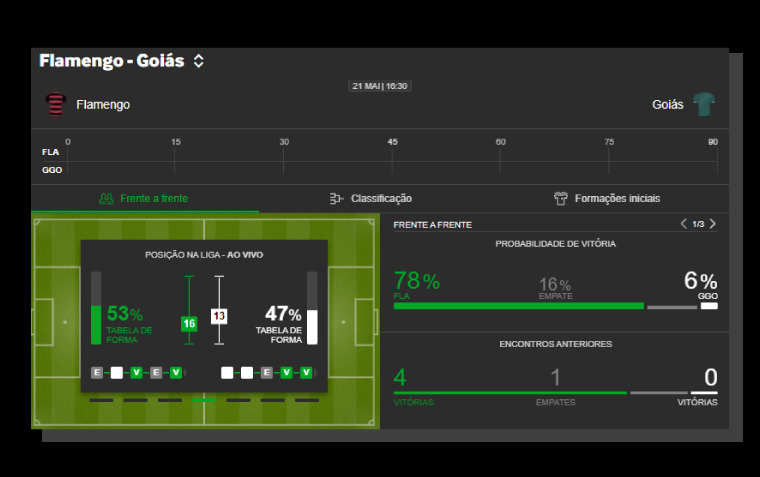Switch to the Frente a frente tab
Screen dimensions: 760x477
pos(144,198)
